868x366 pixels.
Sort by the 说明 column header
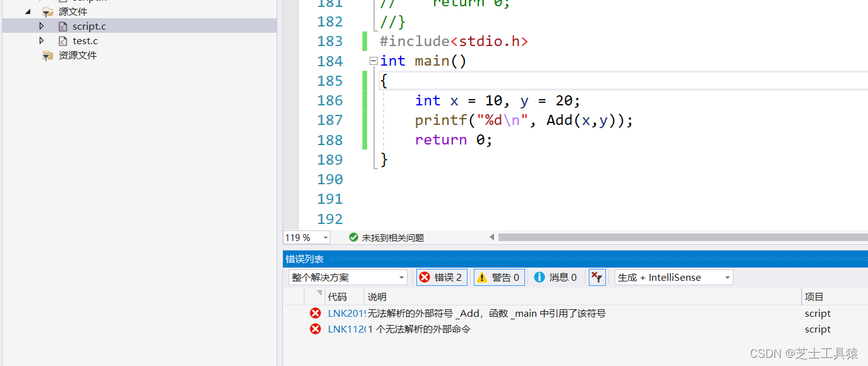click(x=583, y=297)
